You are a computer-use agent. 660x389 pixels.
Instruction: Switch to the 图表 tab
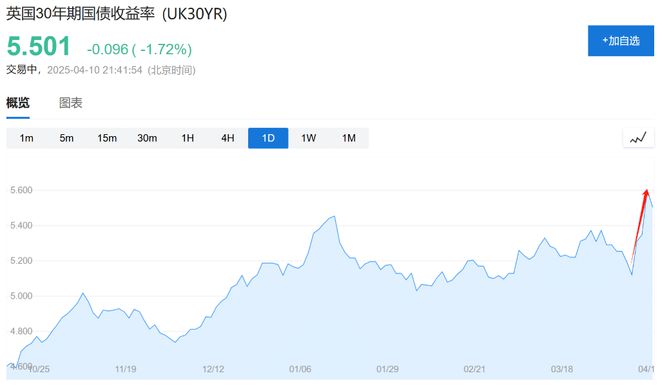click(x=70, y=103)
